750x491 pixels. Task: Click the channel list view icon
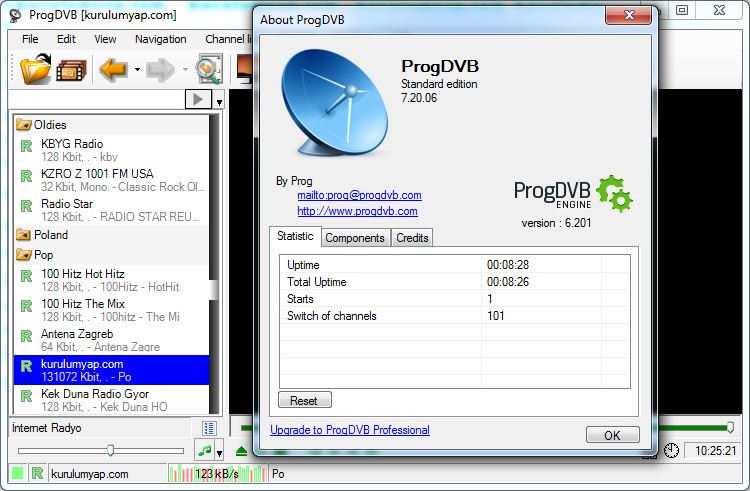(x=209, y=428)
